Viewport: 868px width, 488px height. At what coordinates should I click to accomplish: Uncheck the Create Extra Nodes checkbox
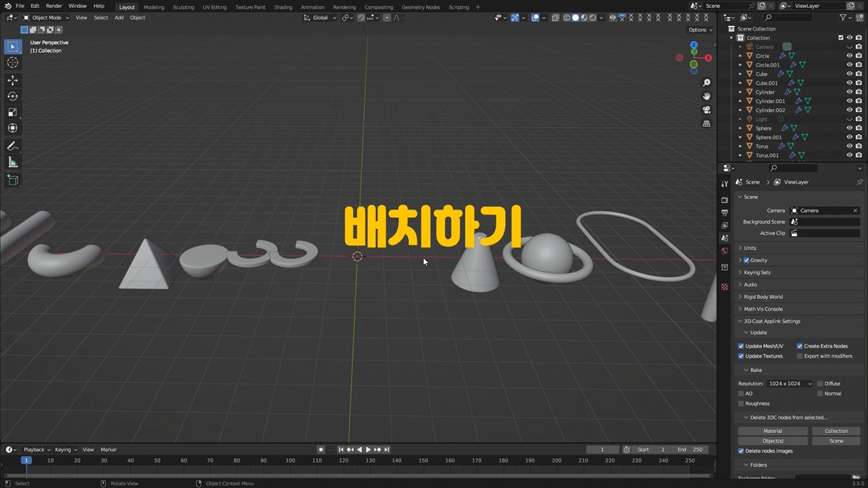point(800,346)
